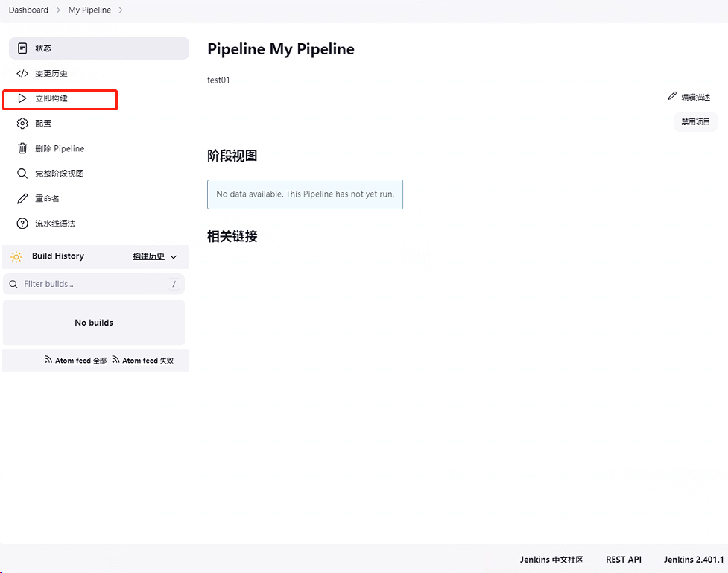The height and width of the screenshot is (573, 728).
Task: Click the pencil icon for edit description
Action: pyautogui.click(x=672, y=96)
